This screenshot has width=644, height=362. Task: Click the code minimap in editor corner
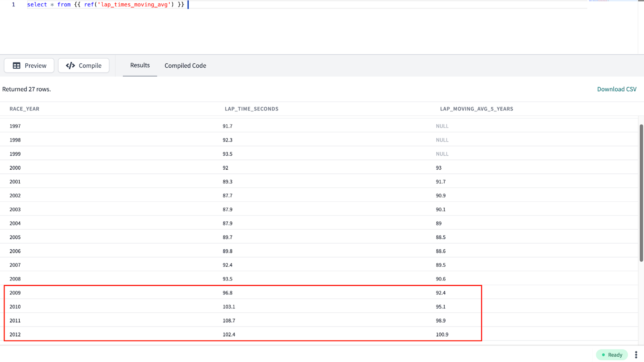click(599, 1)
